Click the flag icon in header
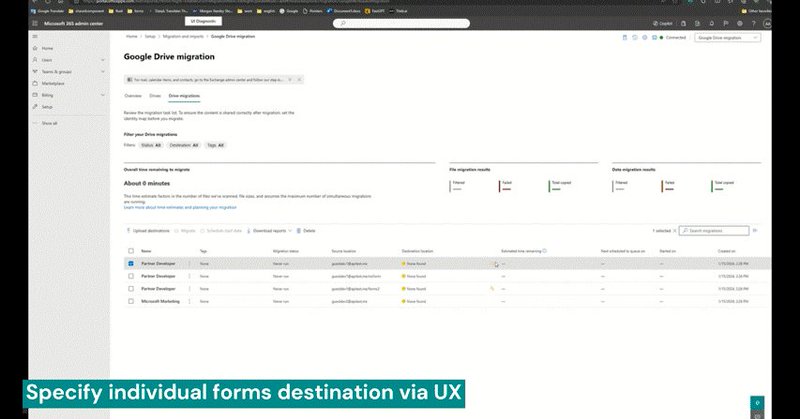Image resolution: width=800 pixels, height=419 pixels. (726, 23)
